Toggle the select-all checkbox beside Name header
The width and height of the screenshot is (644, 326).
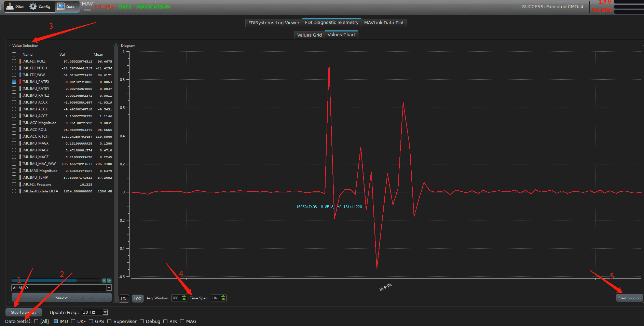tap(14, 54)
